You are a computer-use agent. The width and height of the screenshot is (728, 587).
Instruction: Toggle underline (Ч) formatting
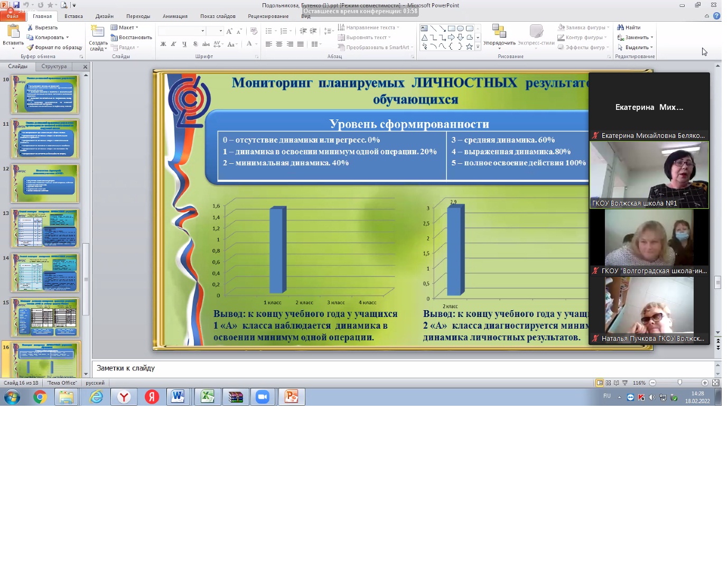click(184, 44)
